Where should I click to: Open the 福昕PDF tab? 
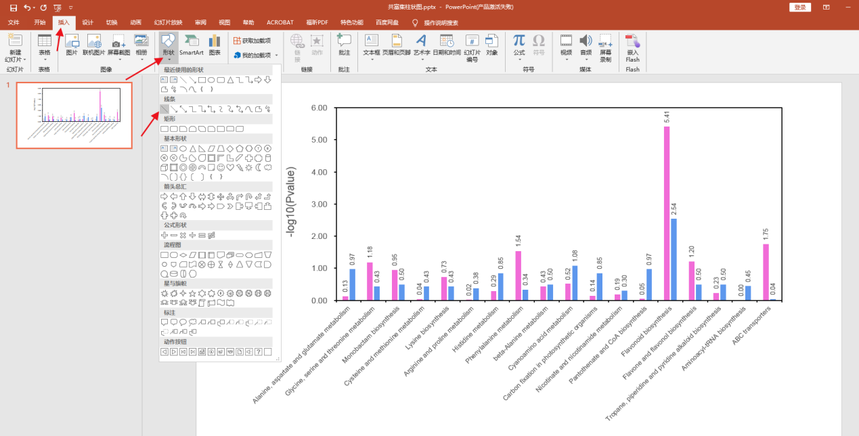(x=317, y=22)
